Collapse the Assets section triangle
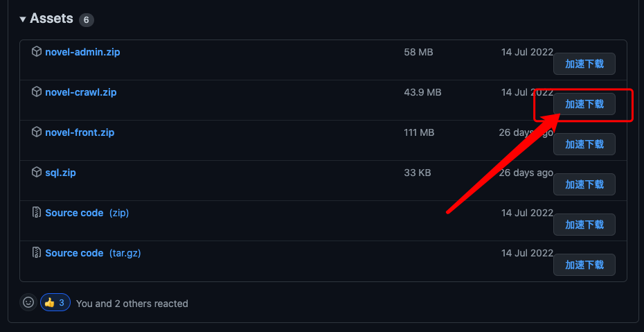Screen dimensions: 644x332 pyautogui.click(x=23, y=19)
